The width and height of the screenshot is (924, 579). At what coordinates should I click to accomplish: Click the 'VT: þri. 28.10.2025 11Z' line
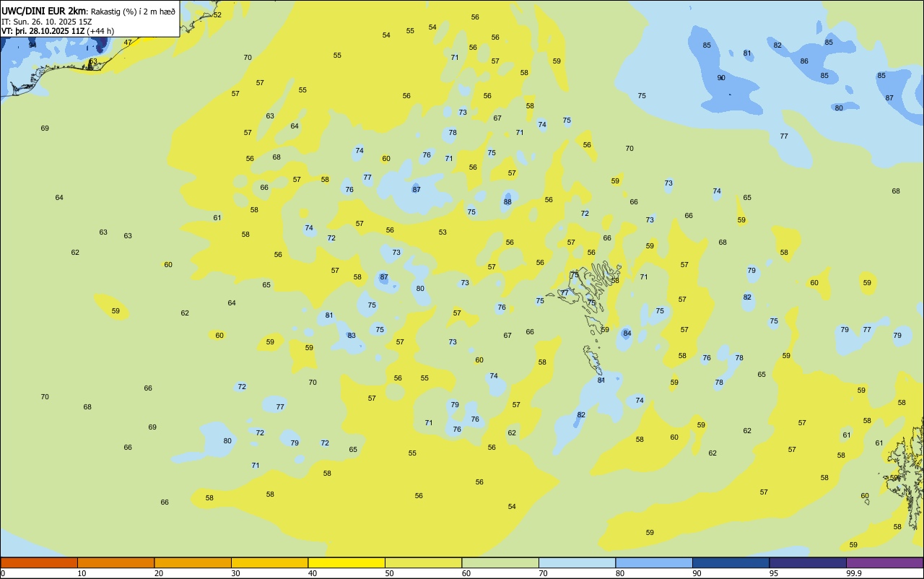pos(43,31)
